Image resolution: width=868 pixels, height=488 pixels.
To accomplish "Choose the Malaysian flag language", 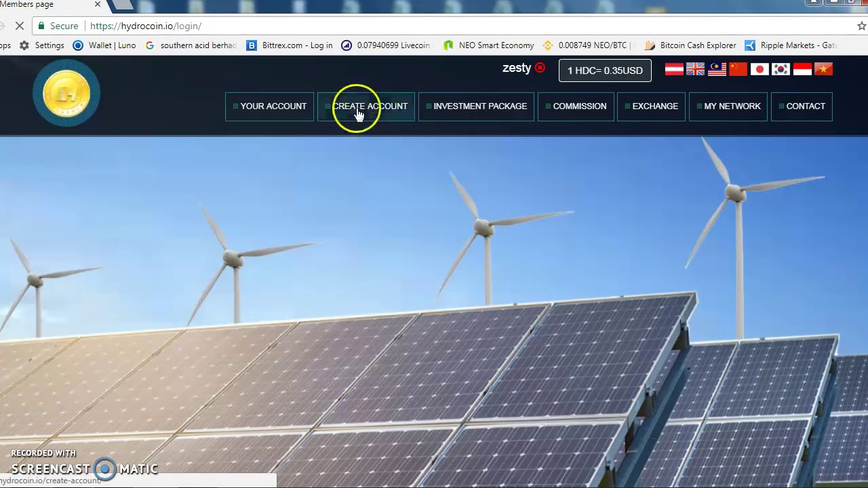I will 717,69.
